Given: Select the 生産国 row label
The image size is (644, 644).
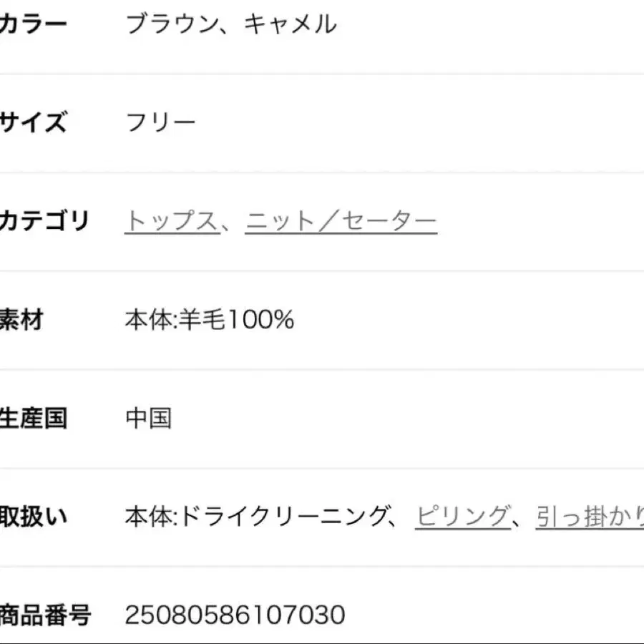Looking at the screenshot, I should 33,418.
